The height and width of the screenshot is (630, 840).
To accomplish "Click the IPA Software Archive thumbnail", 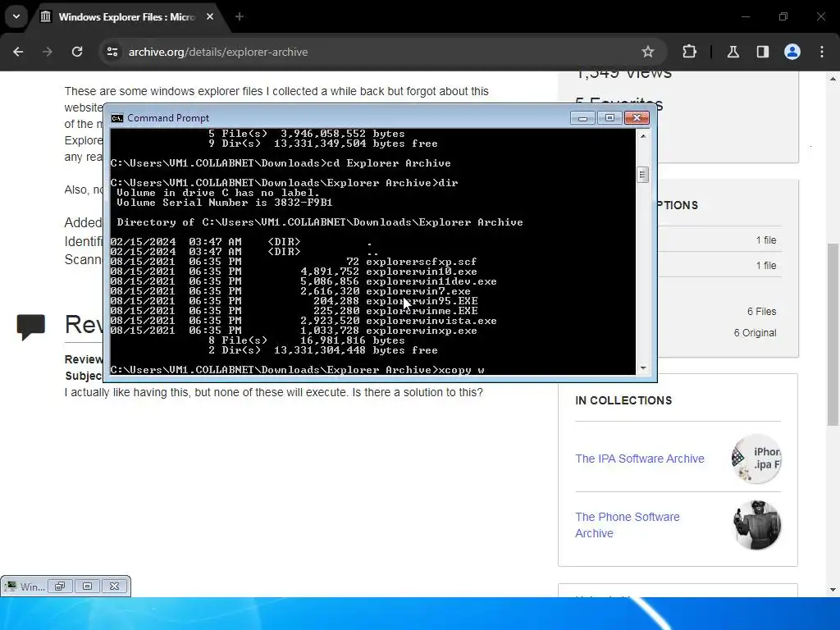I will pyautogui.click(x=756, y=459).
